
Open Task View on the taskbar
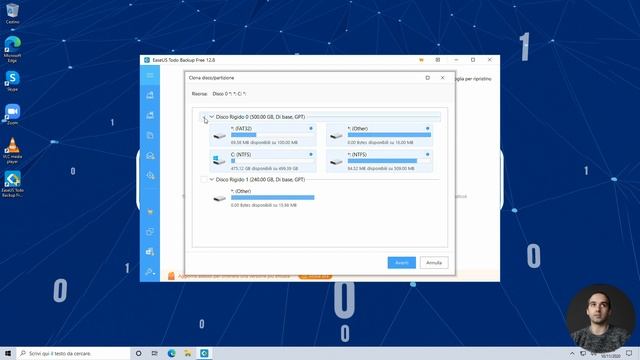(155, 353)
